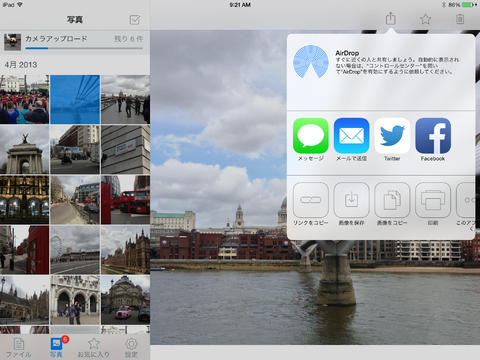Tap the share icon in top toolbar
480x360 pixels.
390,19
